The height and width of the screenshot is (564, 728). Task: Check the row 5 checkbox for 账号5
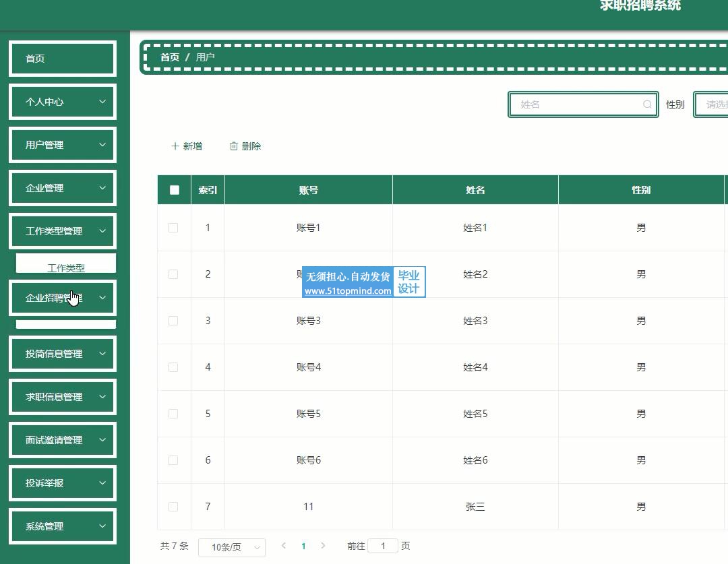[x=173, y=414]
